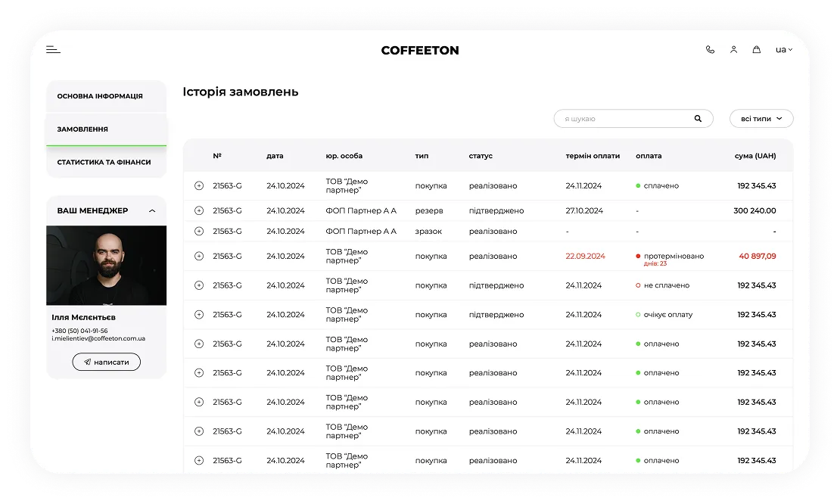Open the hamburger menu icon
This screenshot has height=504, width=840.
click(53, 50)
